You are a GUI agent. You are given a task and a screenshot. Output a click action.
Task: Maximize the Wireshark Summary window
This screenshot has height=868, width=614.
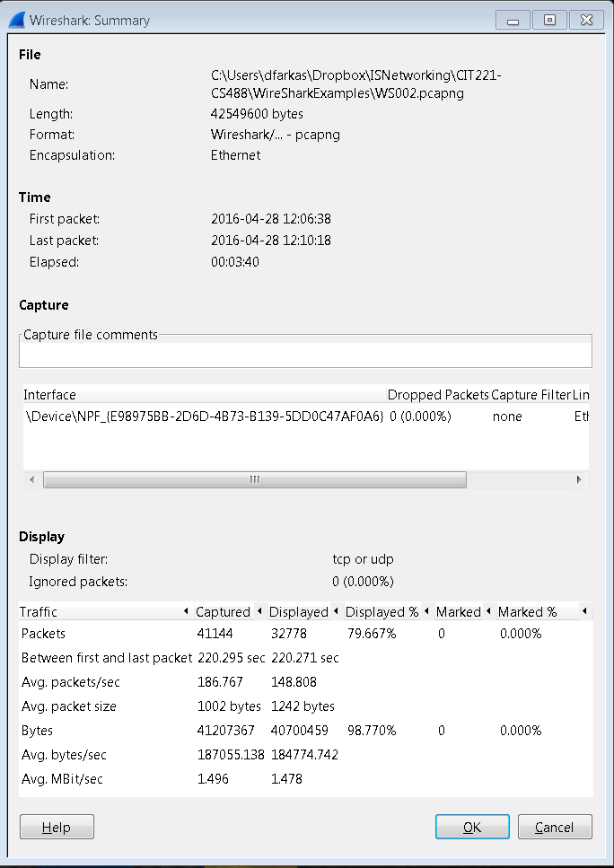pos(549,21)
